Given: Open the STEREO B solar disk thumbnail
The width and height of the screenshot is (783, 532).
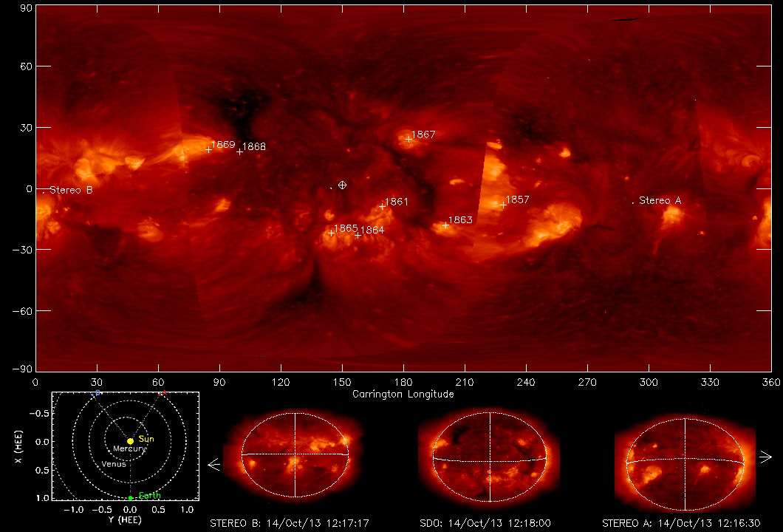Looking at the screenshot, I should click(295, 454).
